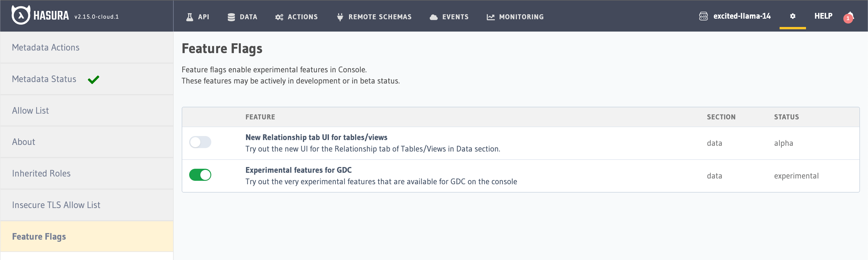868x260 pixels.
Task: Disable Experimental features for GDC
Action: pos(200,175)
